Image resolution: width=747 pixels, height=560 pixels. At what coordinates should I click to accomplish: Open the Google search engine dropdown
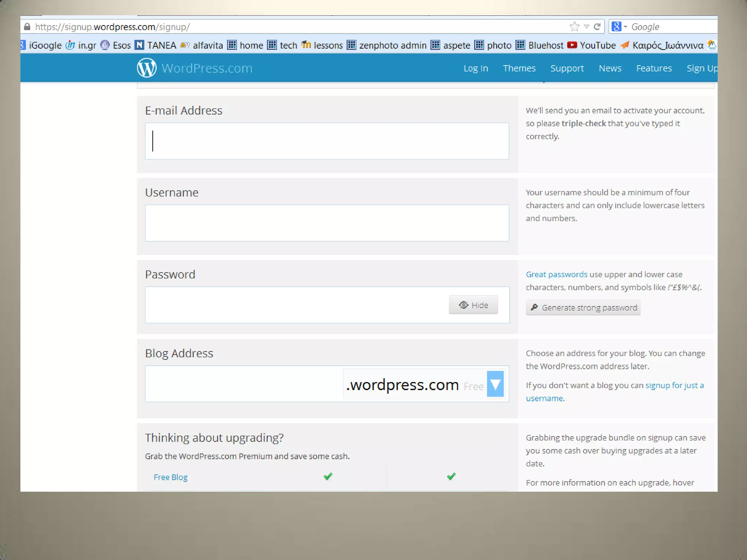(x=625, y=27)
